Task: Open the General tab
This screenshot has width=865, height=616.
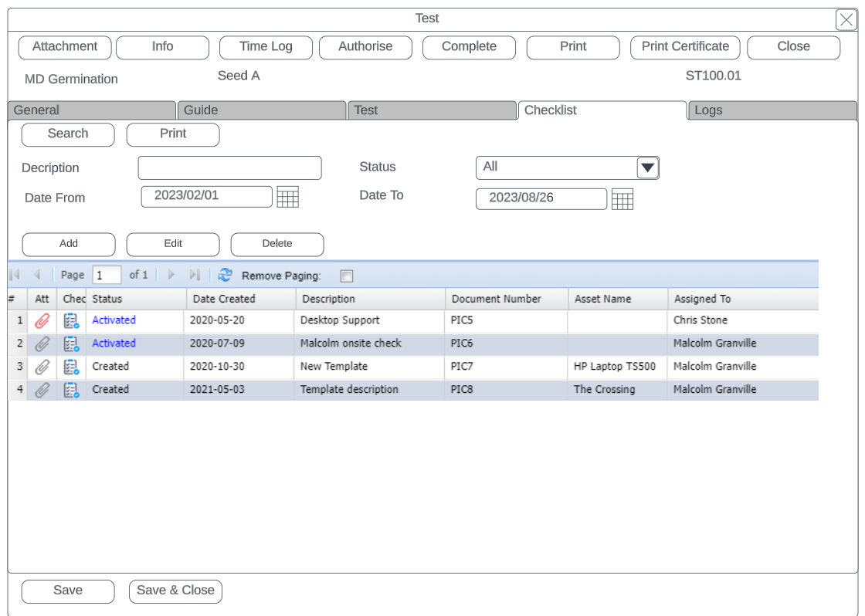Action: (91, 110)
